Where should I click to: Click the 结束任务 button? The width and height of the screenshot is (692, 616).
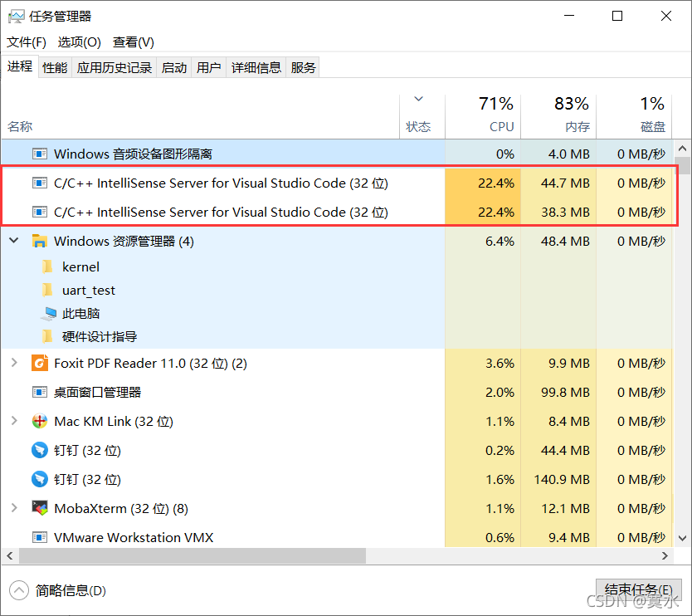pyautogui.click(x=639, y=590)
